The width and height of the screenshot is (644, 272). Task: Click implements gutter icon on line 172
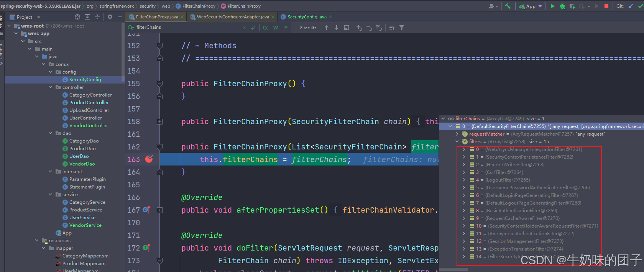click(x=146, y=247)
